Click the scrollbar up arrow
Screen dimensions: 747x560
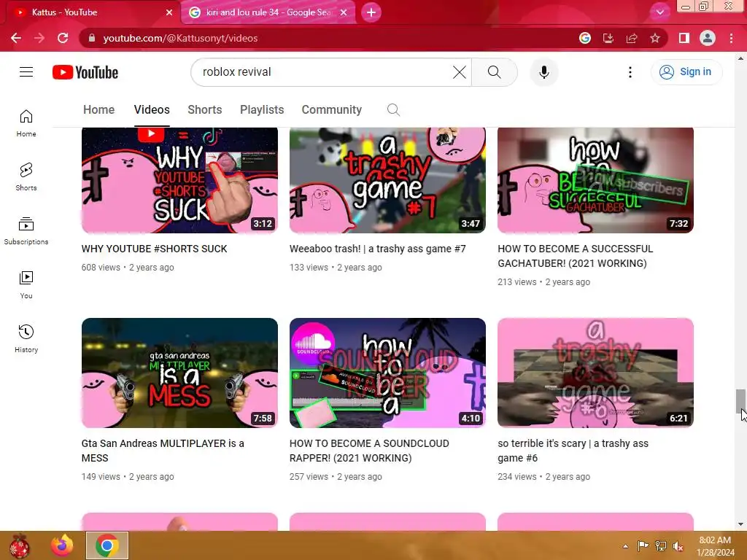click(740, 58)
